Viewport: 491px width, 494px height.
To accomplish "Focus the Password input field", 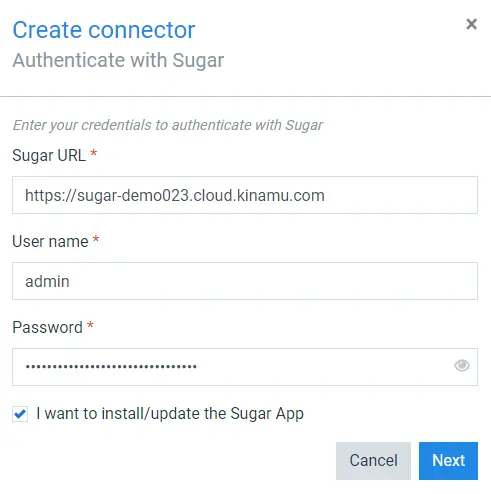I will pyautogui.click(x=245, y=367).
